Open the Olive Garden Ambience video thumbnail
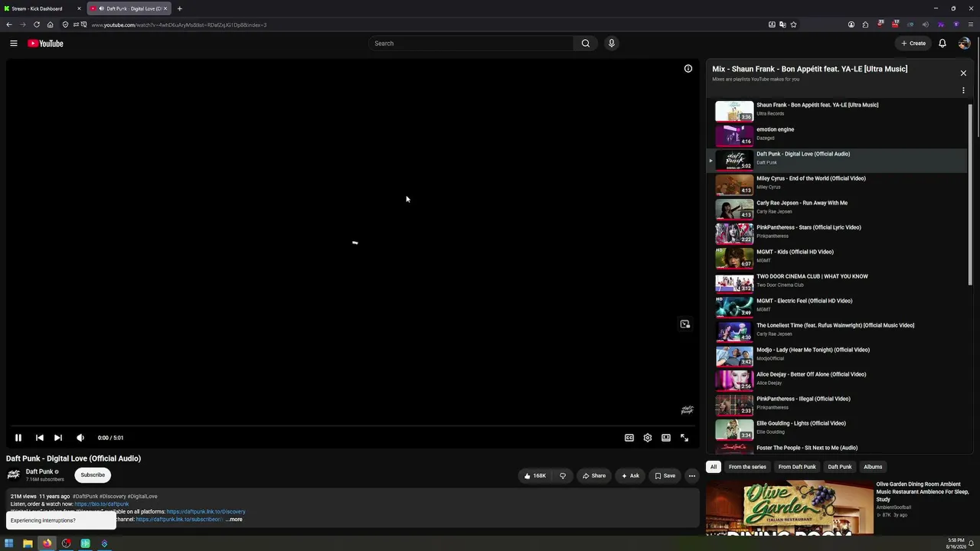The width and height of the screenshot is (980, 551). [789, 507]
